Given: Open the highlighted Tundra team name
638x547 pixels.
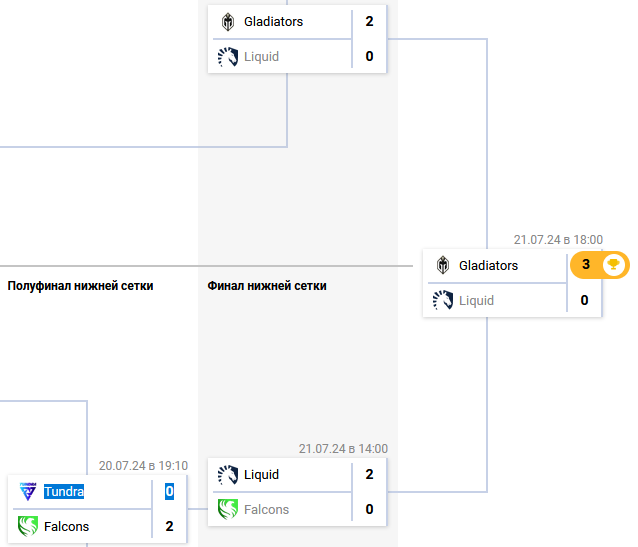Looking at the screenshot, I should coord(64,491).
